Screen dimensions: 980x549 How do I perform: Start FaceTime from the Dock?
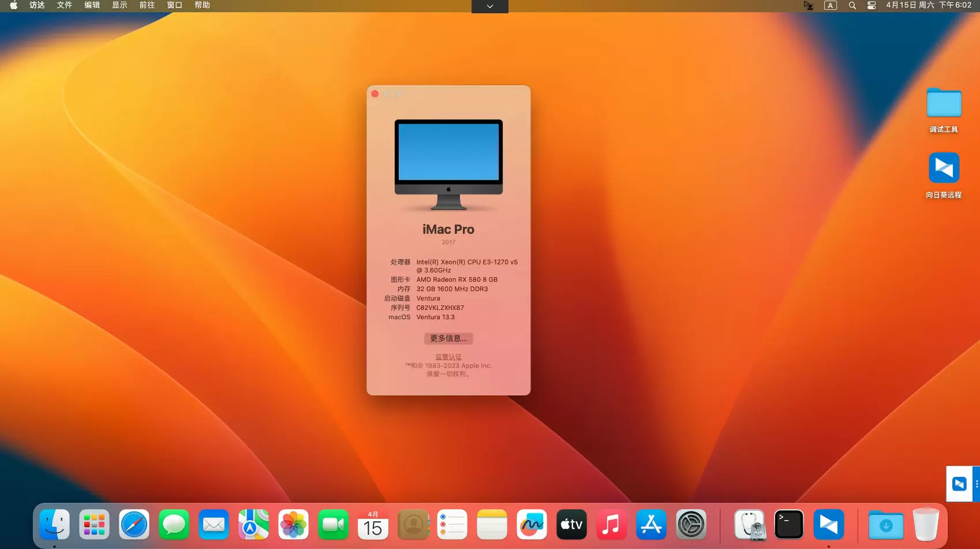(333, 524)
